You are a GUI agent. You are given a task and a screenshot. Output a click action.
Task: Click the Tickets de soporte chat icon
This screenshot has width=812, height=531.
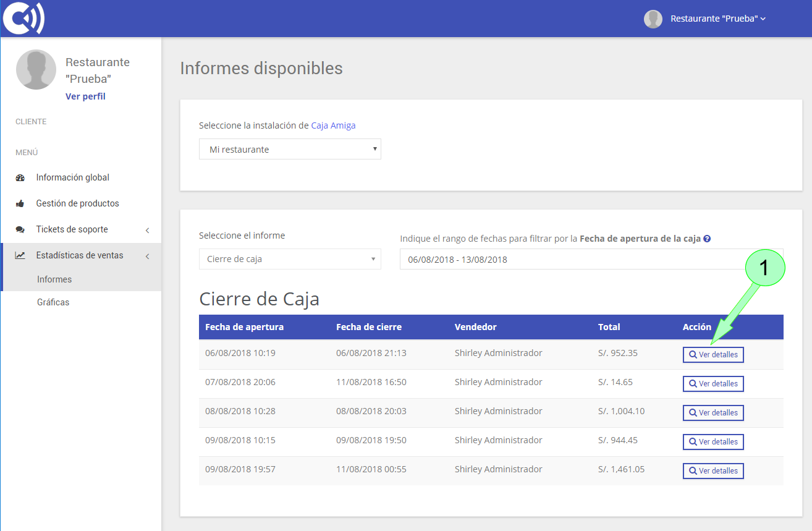[x=20, y=229]
